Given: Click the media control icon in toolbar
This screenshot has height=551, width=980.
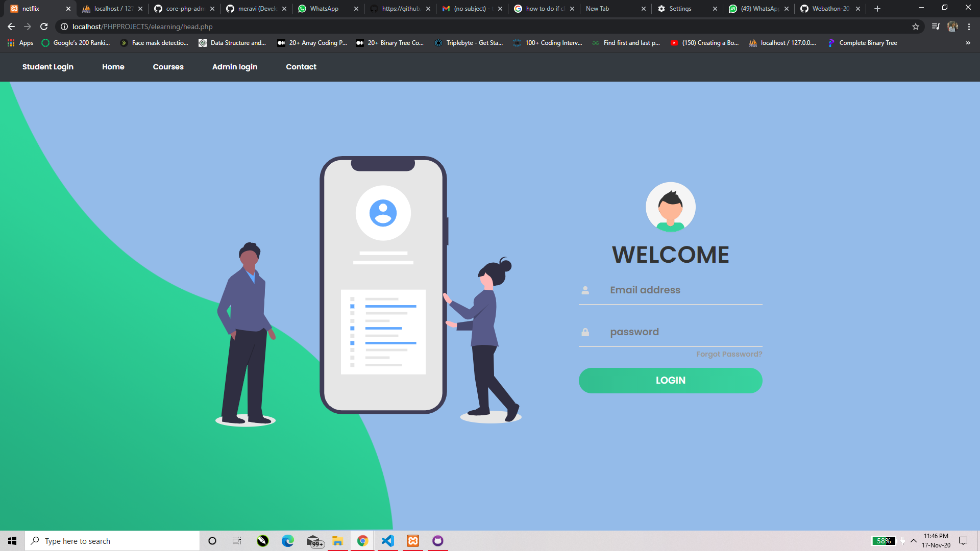Looking at the screenshot, I should (936, 27).
